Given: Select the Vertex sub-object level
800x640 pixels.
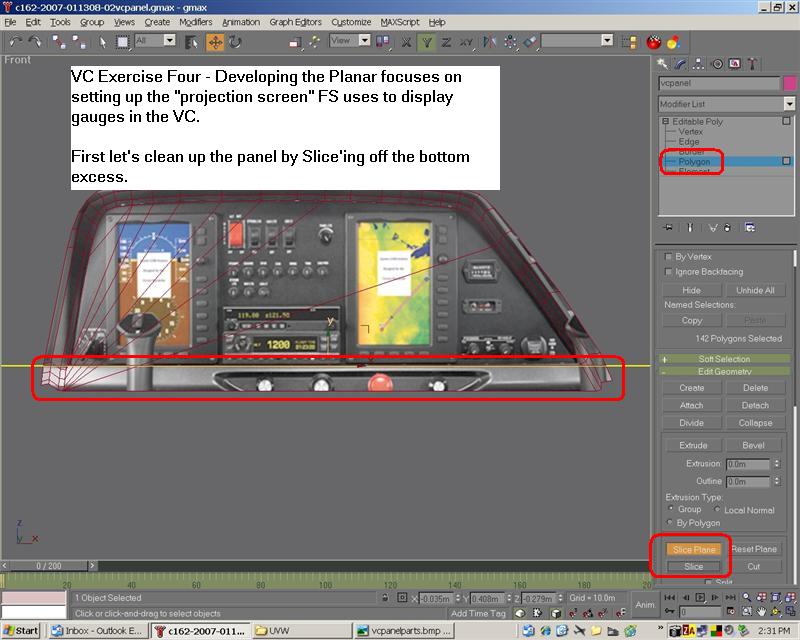Looking at the screenshot, I should point(690,132).
